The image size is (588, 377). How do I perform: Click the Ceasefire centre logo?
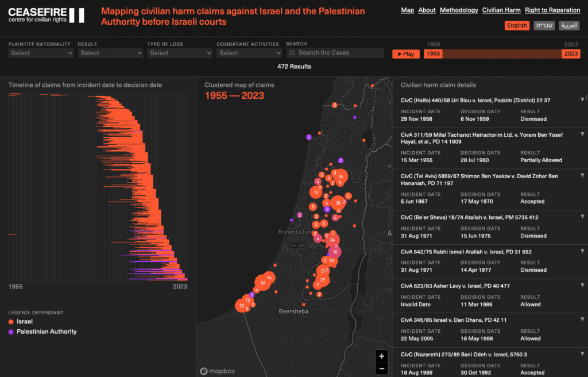coord(47,16)
